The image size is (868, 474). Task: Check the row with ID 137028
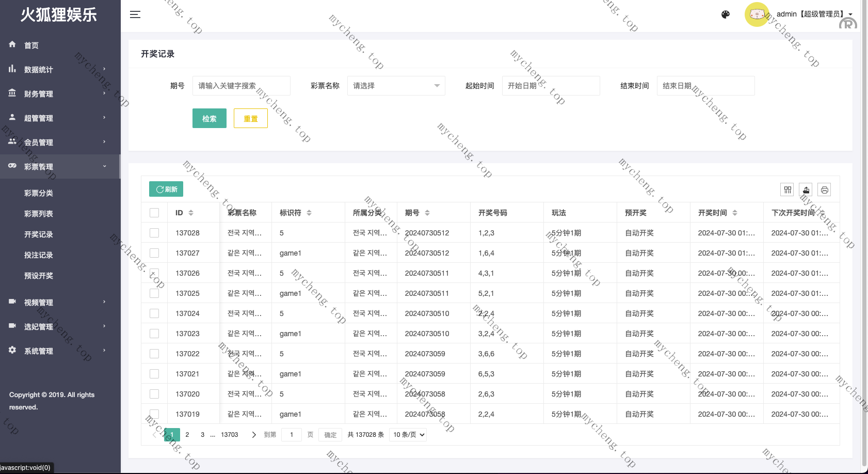pos(154,233)
